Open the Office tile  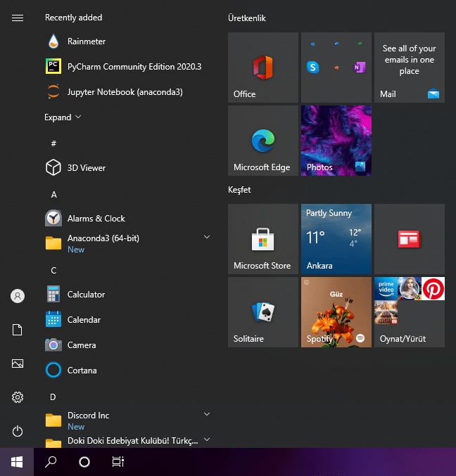(x=263, y=67)
